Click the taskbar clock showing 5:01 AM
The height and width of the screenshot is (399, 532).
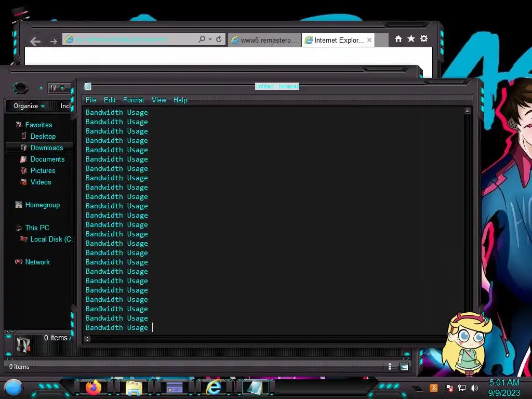(x=504, y=383)
